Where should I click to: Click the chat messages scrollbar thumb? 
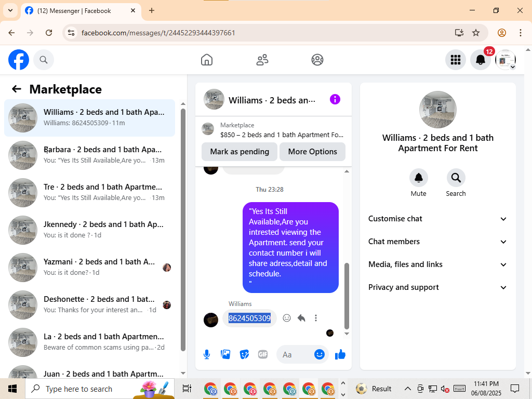[347, 296]
